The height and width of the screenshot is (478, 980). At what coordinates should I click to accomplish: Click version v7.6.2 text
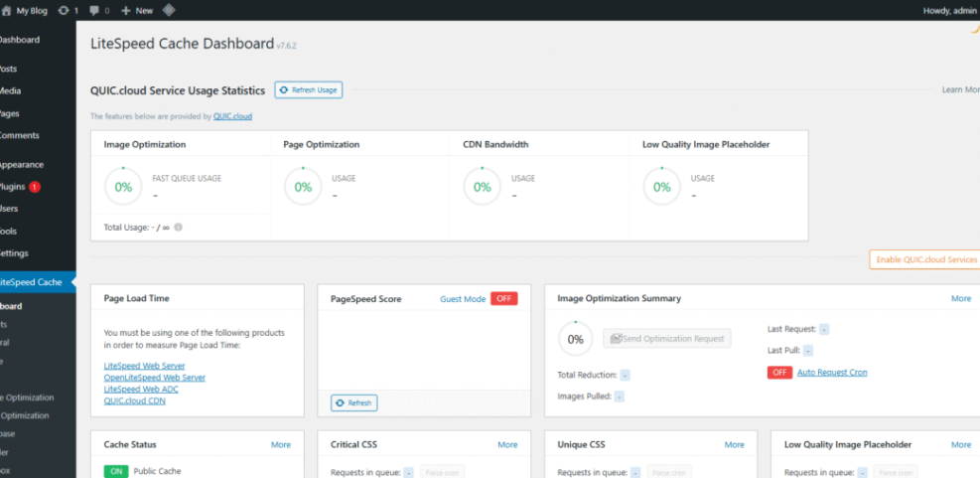286,46
